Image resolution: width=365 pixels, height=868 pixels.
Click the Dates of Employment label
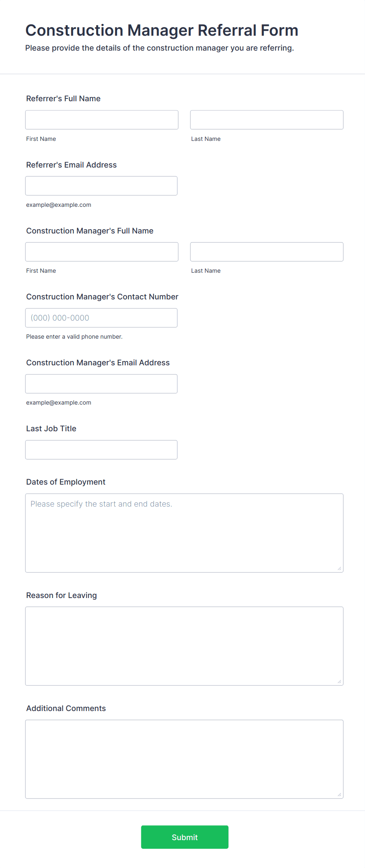(x=66, y=482)
